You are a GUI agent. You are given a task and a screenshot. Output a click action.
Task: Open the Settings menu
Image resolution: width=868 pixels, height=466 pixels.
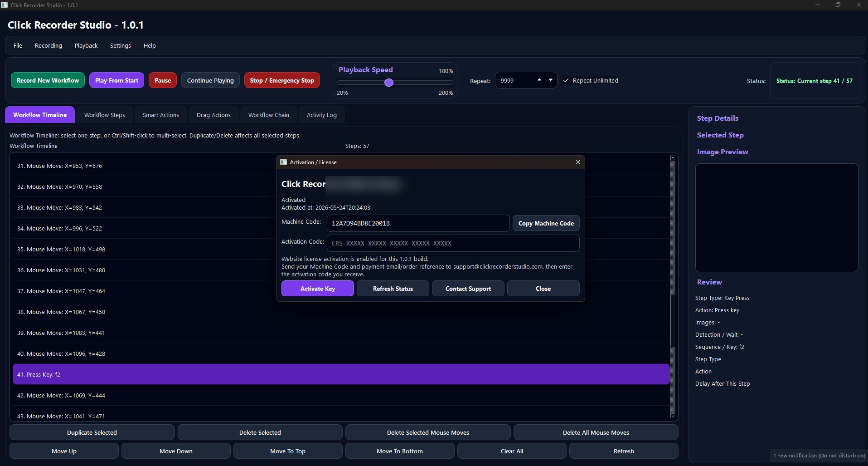(121, 45)
